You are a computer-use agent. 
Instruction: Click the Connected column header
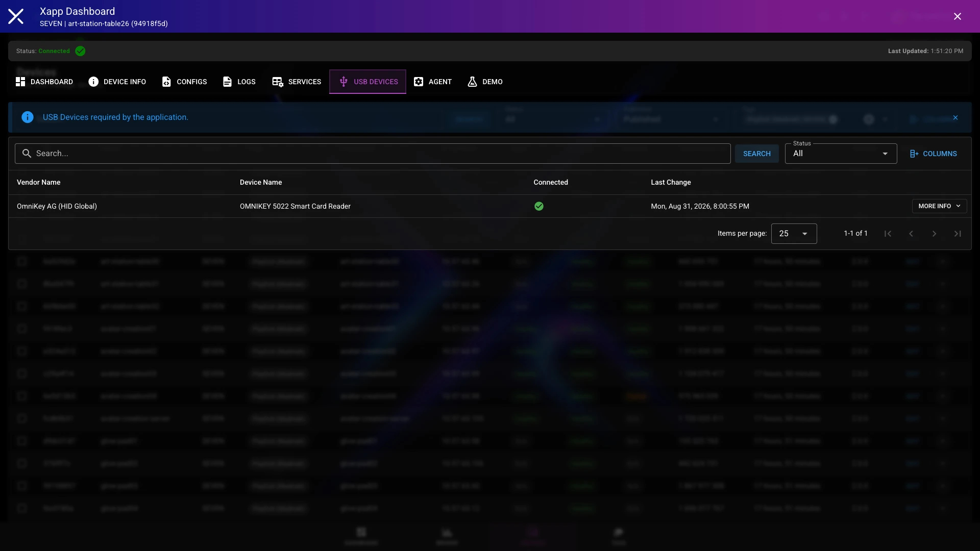551,182
